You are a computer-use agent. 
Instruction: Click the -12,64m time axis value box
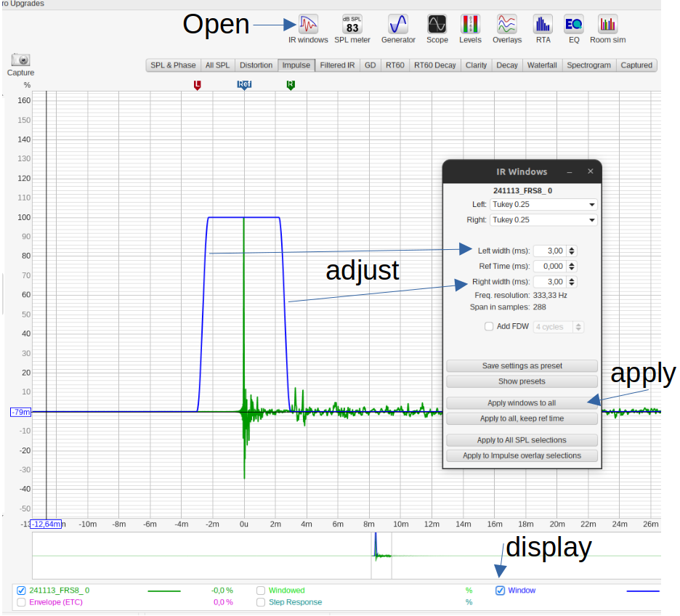[46, 524]
